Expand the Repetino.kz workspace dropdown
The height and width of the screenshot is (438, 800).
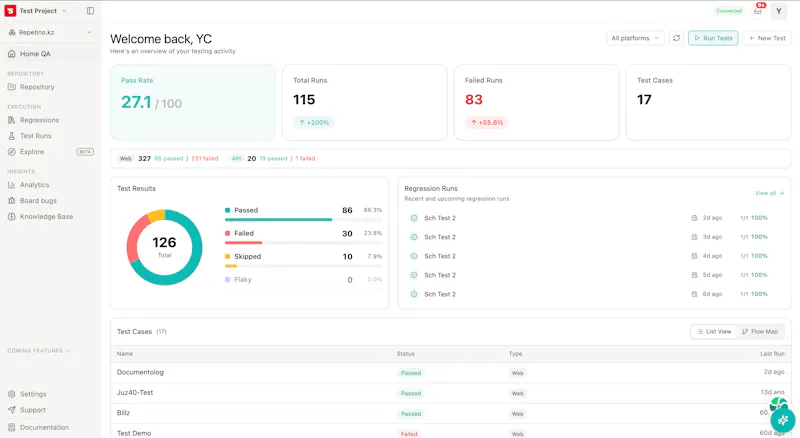[x=51, y=32]
